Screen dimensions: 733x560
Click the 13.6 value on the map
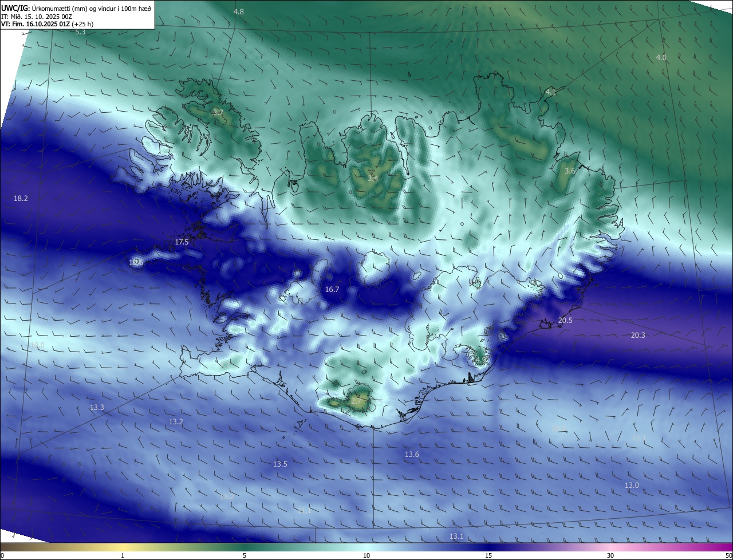pyautogui.click(x=412, y=454)
